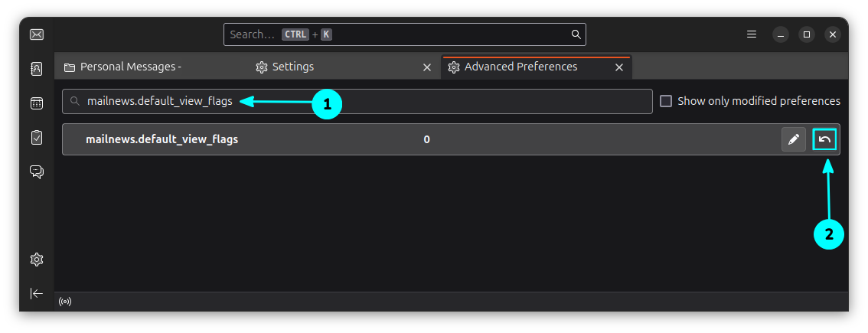Open the Chat space
Image resolution: width=868 pixels, height=333 pixels.
pos(36,171)
